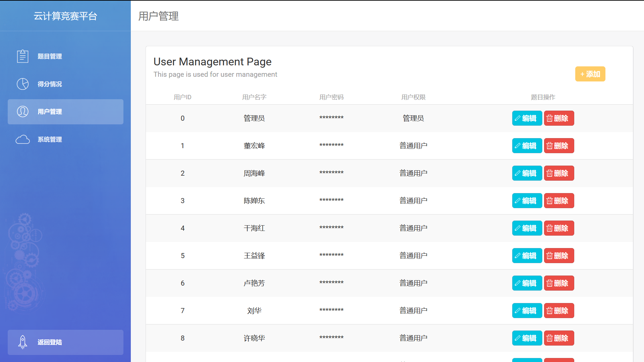Click the password cell of 董宏峰
The image size is (644, 362).
pos(331,145)
